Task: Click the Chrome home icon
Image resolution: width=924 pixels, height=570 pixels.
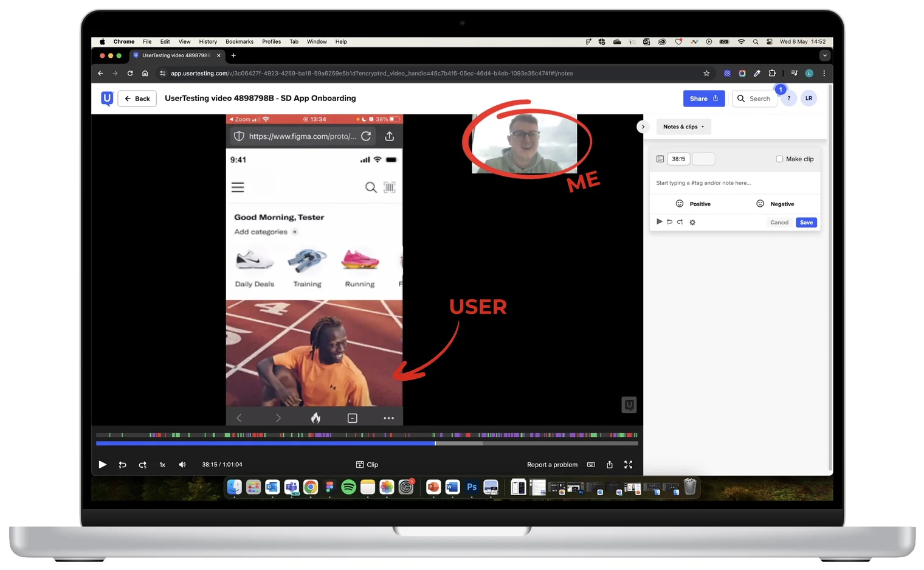Action: coord(145,73)
